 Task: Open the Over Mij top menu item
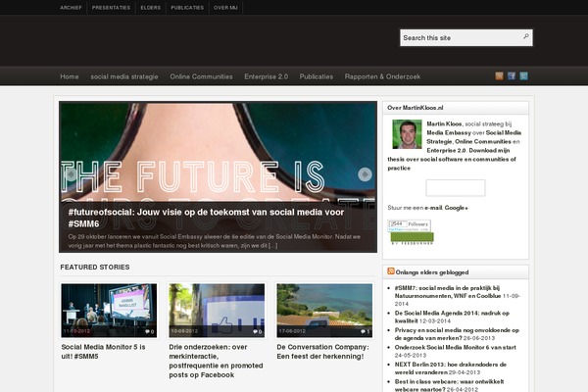pos(225,8)
